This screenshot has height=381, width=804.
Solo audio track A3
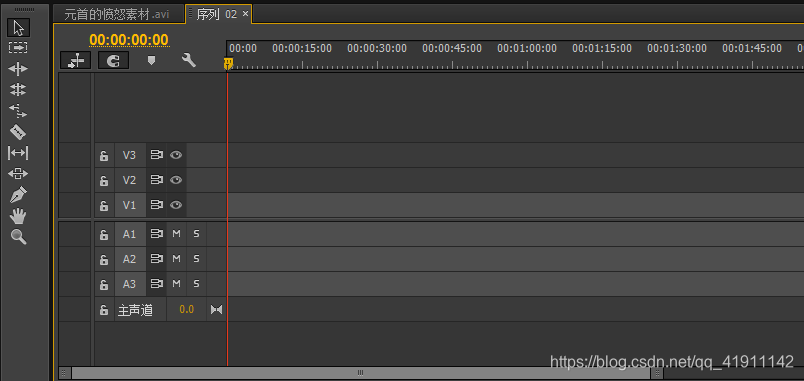[x=196, y=284]
